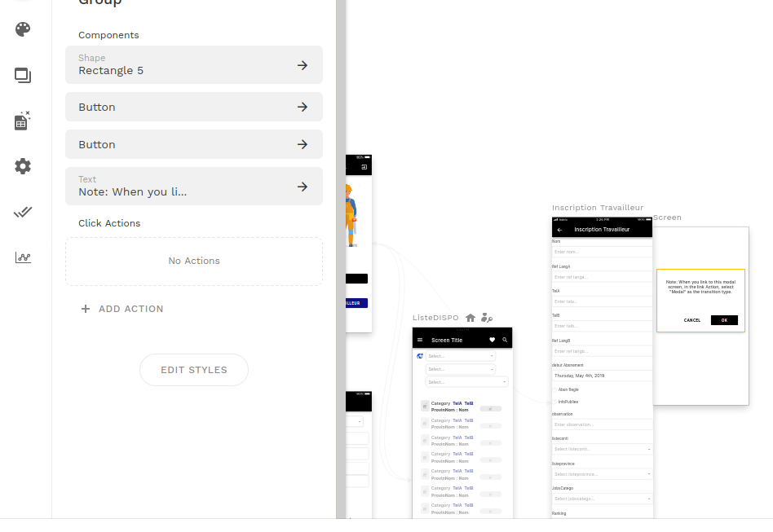The height and width of the screenshot is (532, 773).
Task: Click the heart icon in Screen Title bar
Action: (x=492, y=340)
